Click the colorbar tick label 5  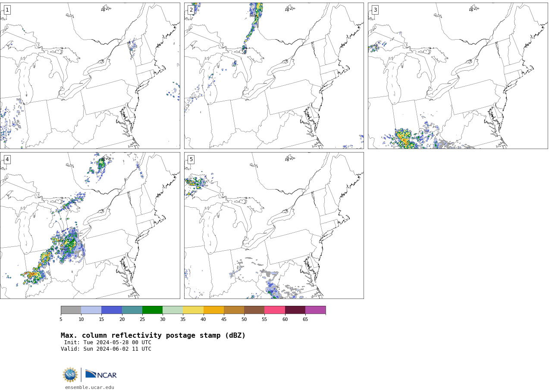coord(61,319)
